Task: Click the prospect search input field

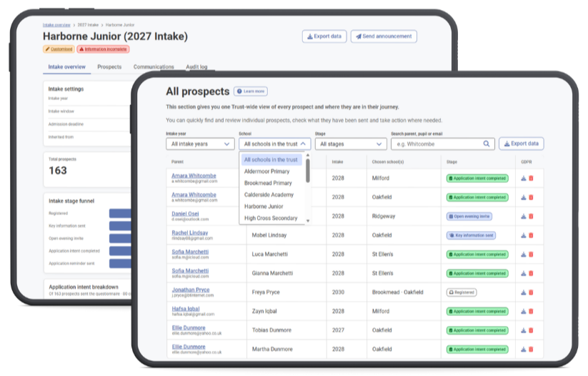Action: [x=443, y=144]
